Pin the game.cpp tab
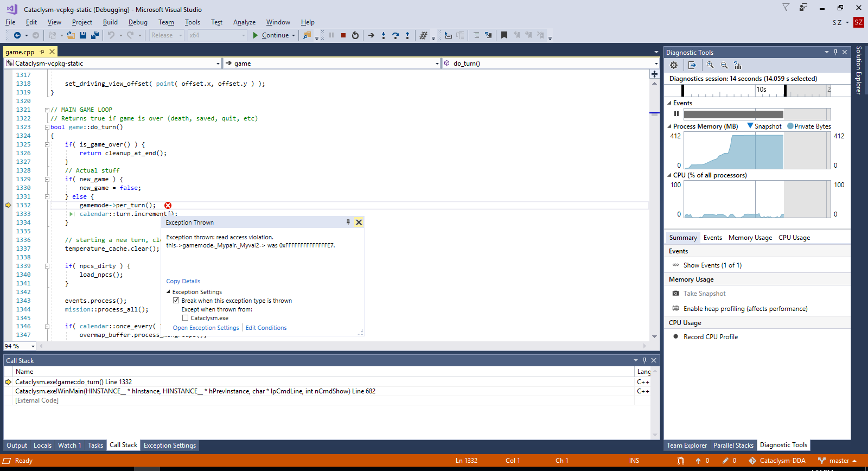This screenshot has height=471, width=868. click(42, 52)
